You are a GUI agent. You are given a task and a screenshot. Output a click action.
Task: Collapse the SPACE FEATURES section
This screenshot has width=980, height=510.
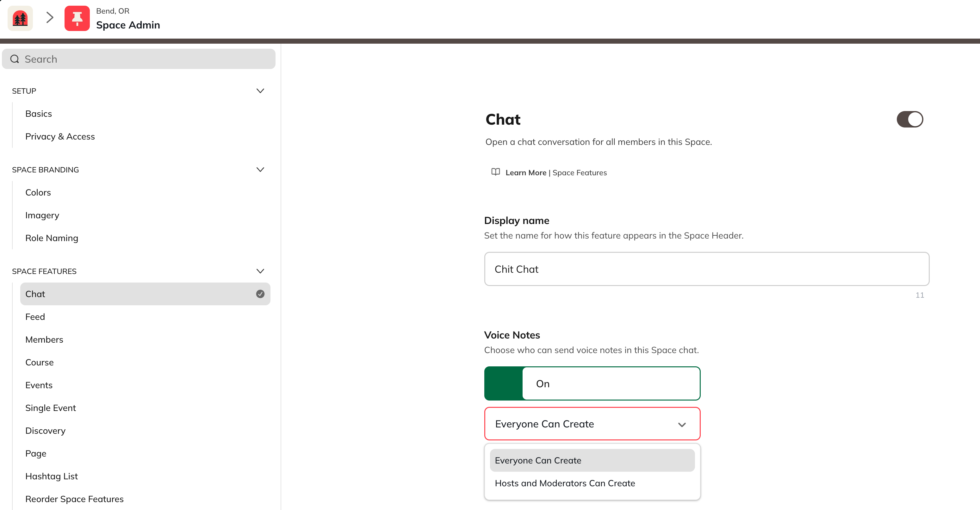pos(260,271)
